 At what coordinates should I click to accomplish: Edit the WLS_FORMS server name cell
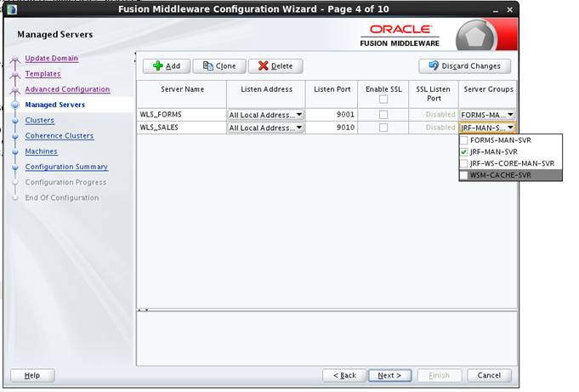[182, 115]
